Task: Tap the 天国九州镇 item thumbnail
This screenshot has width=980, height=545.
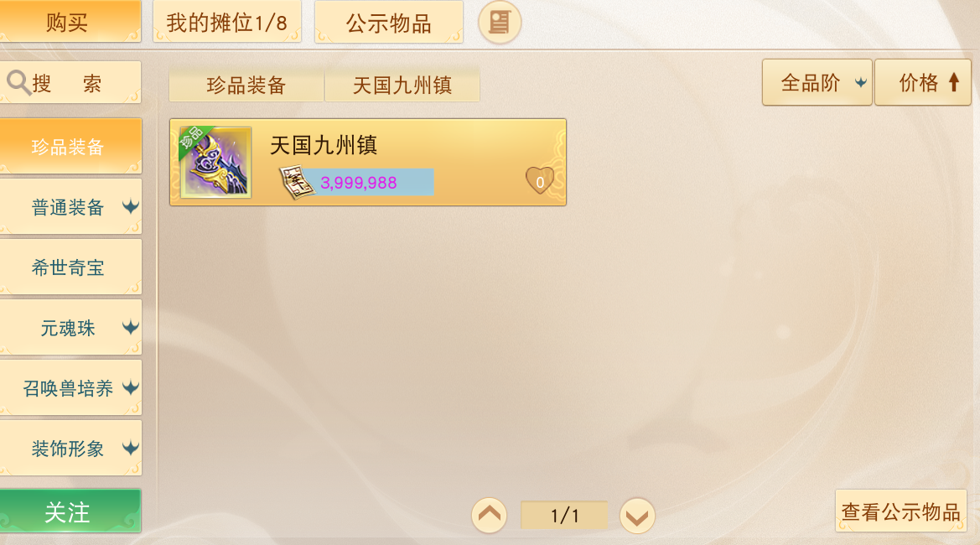Action: [x=215, y=163]
